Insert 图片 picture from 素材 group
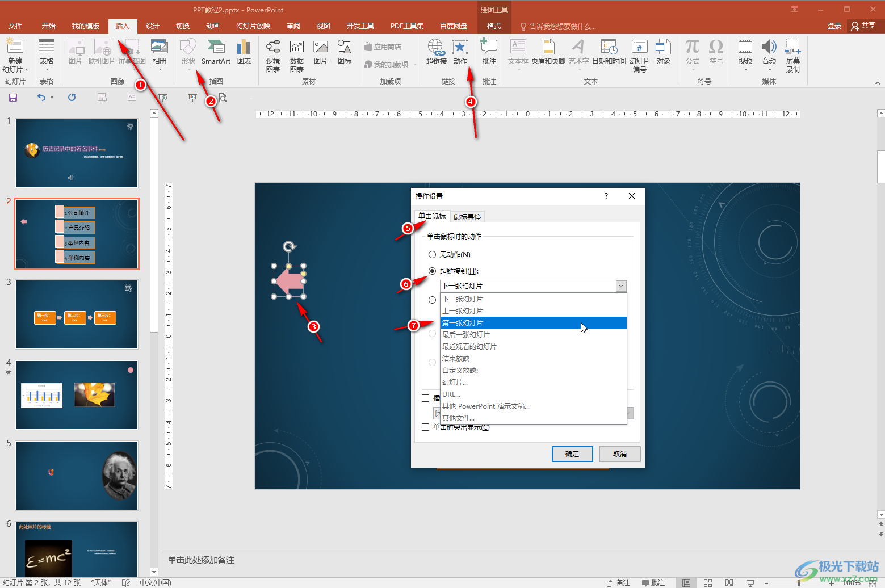Screen dimensions: 885x588 coord(321,52)
